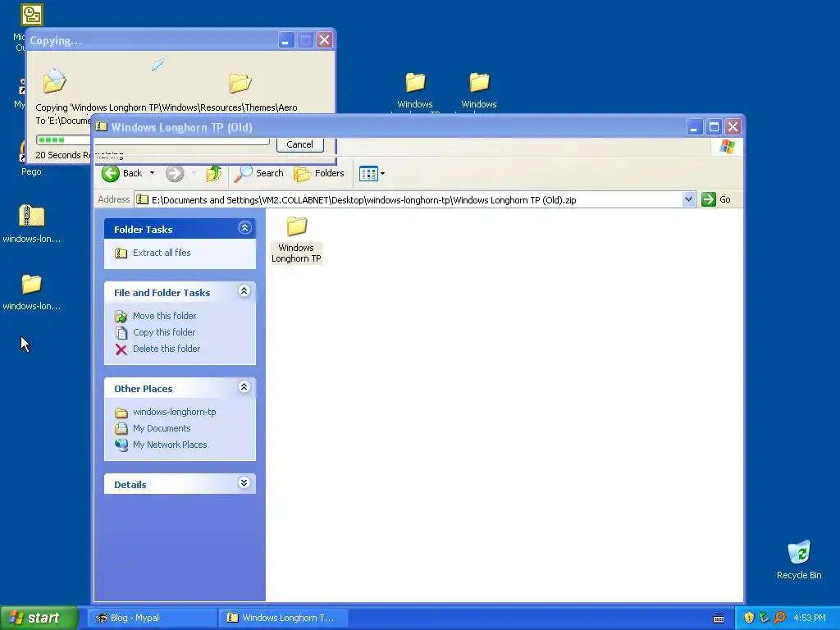
Task: Click the security shield tray icon
Action: click(x=749, y=618)
